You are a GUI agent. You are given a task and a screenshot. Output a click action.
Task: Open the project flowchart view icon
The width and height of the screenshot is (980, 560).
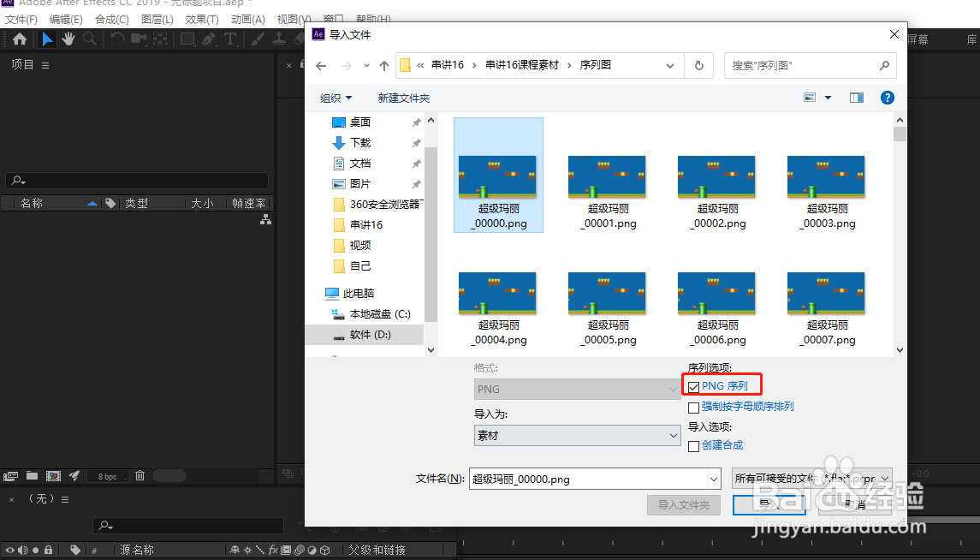pos(265,219)
